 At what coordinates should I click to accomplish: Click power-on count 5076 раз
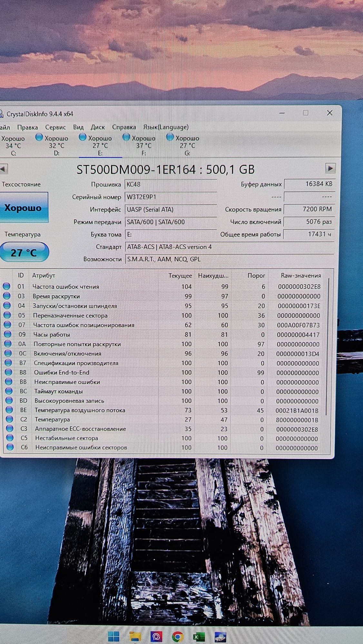(309, 222)
